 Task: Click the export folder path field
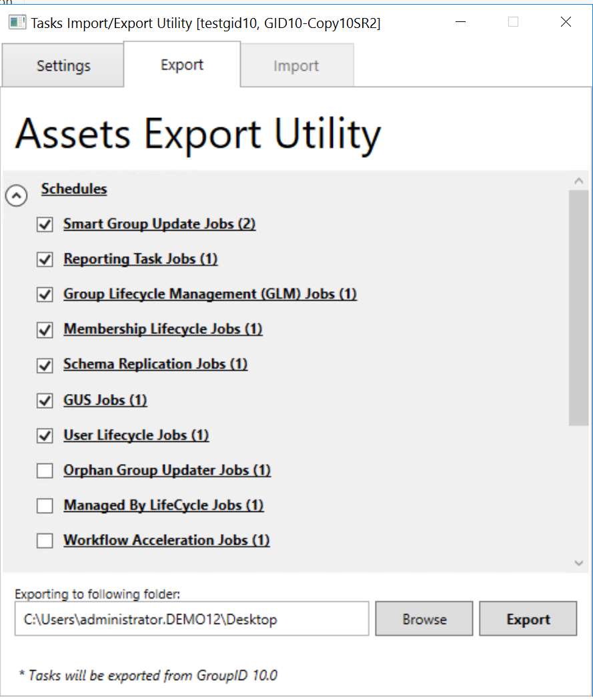pyautogui.click(x=191, y=619)
